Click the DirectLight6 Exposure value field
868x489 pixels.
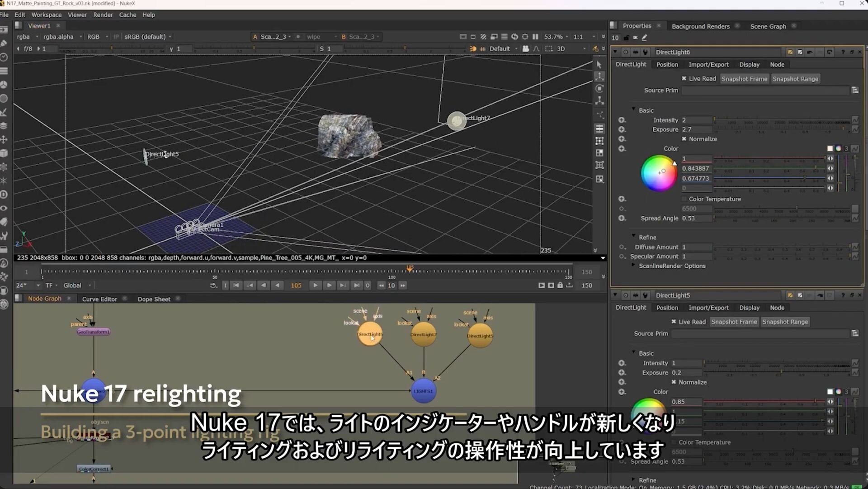pos(696,129)
